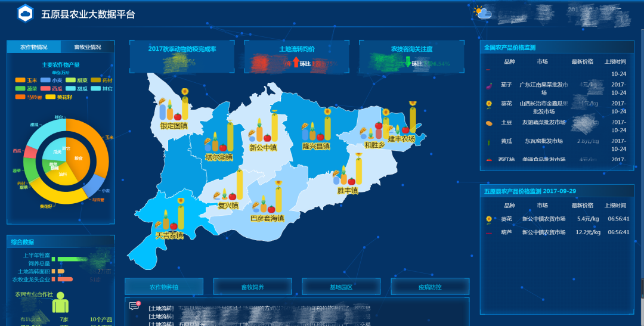Click the wheat icon at 巴彦套海镇
This screenshot has width=644, height=326.
(x=255, y=205)
